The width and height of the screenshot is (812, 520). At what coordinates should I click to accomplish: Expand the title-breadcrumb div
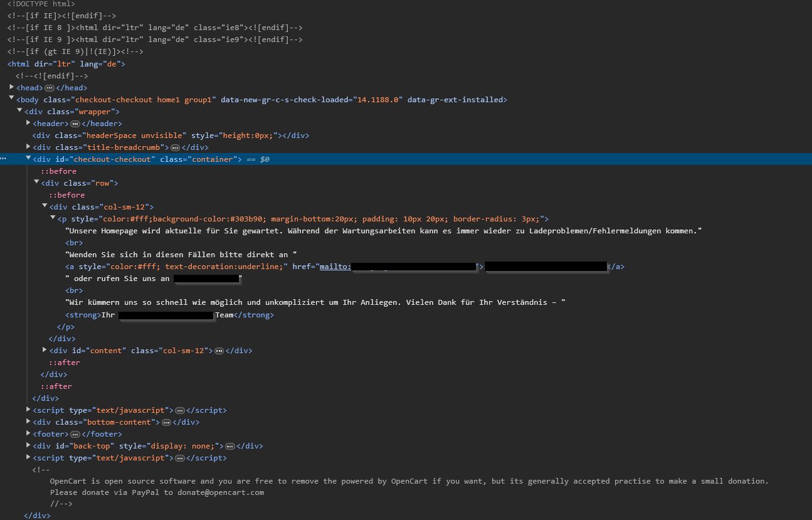(28, 147)
